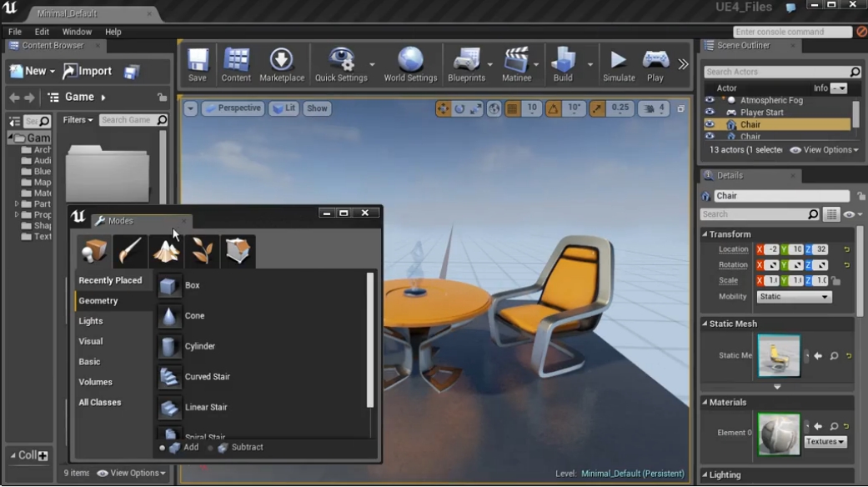Open viewport options arrow dropdown
The height and width of the screenshot is (487, 868).
click(x=190, y=108)
